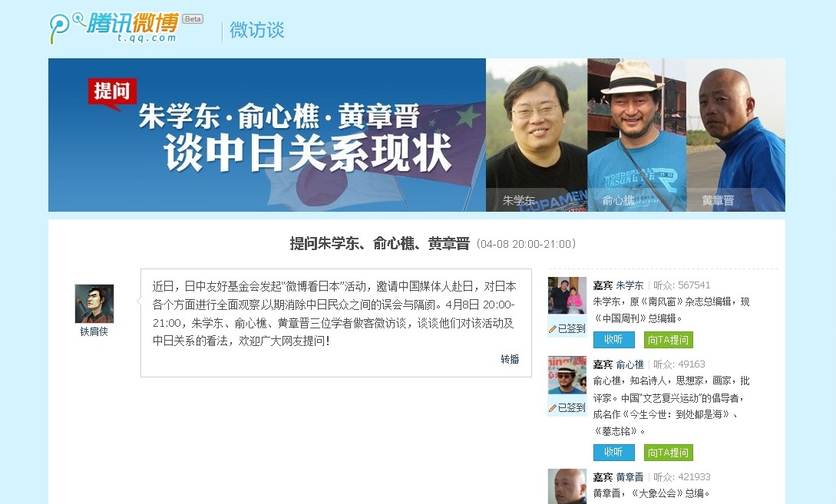Click 铁肩侠 avatar image

pos(94,304)
